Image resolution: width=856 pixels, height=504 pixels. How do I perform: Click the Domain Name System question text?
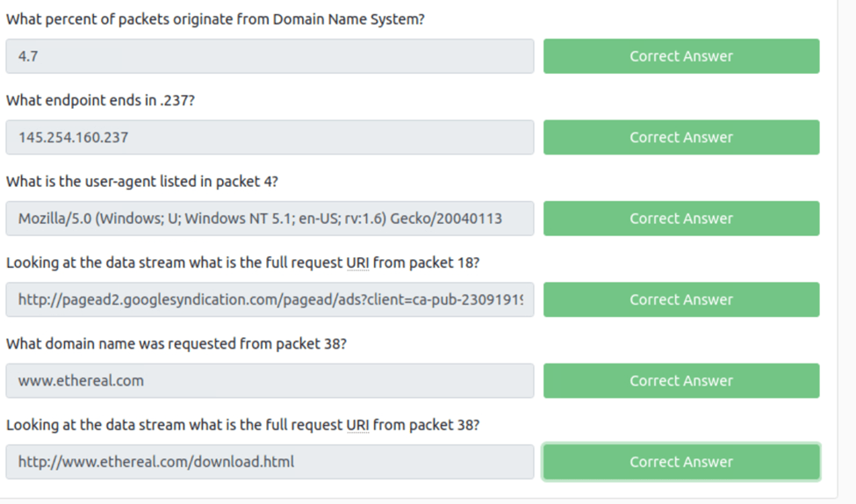pos(215,19)
